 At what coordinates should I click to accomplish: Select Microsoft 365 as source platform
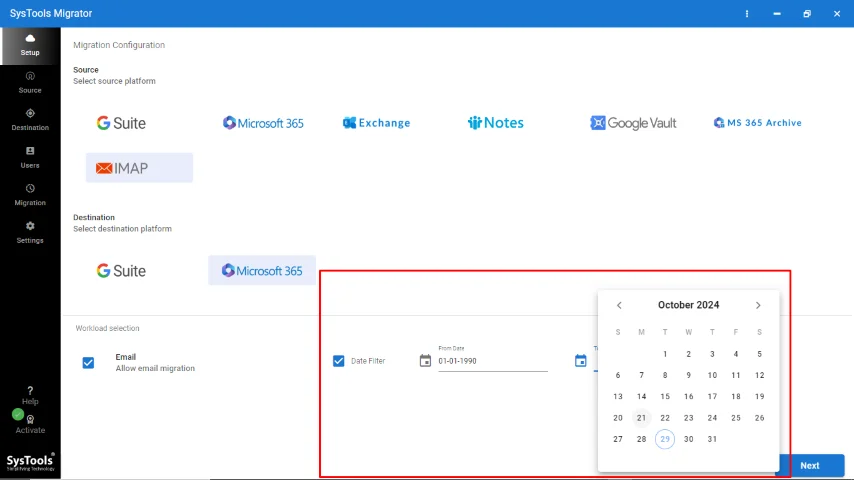263,123
